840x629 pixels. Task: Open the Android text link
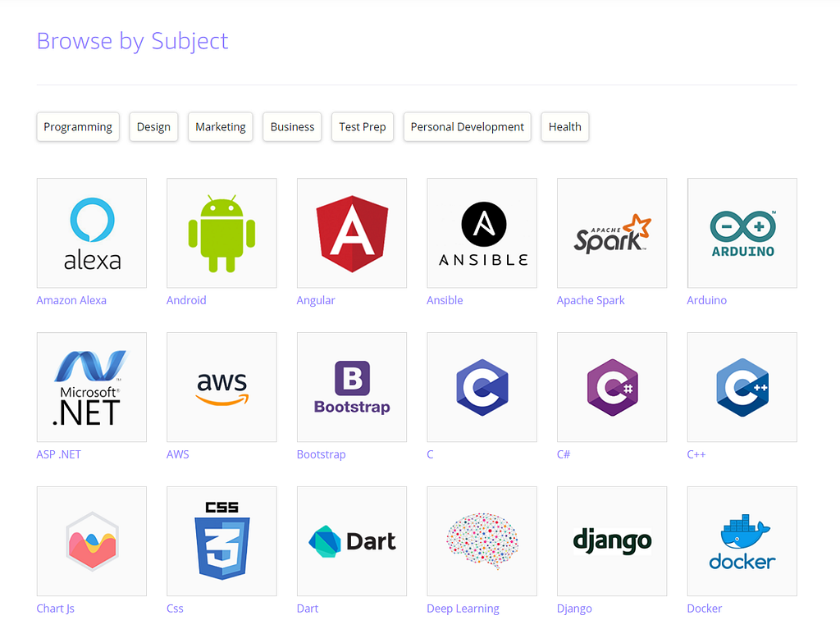186,300
